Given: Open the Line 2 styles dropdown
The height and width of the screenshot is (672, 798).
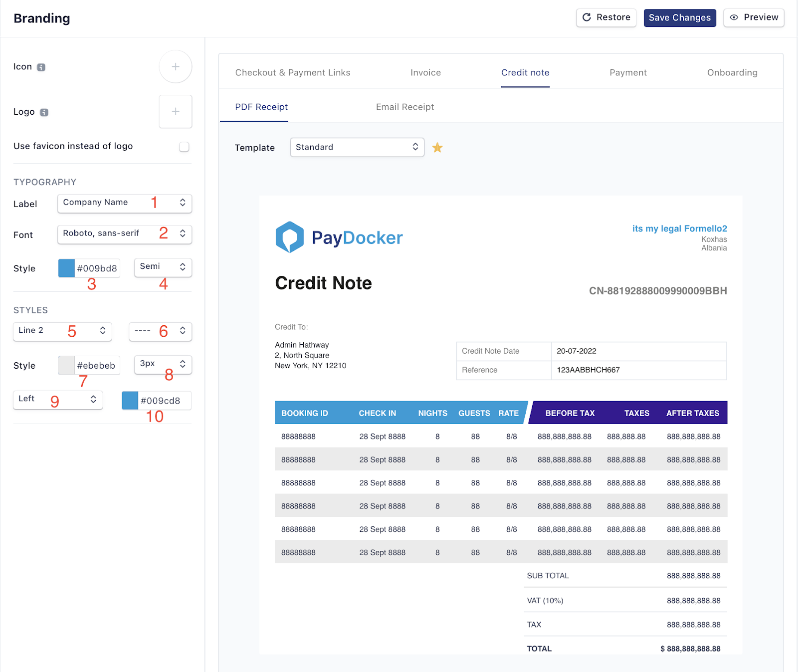Looking at the screenshot, I should pyautogui.click(x=62, y=331).
